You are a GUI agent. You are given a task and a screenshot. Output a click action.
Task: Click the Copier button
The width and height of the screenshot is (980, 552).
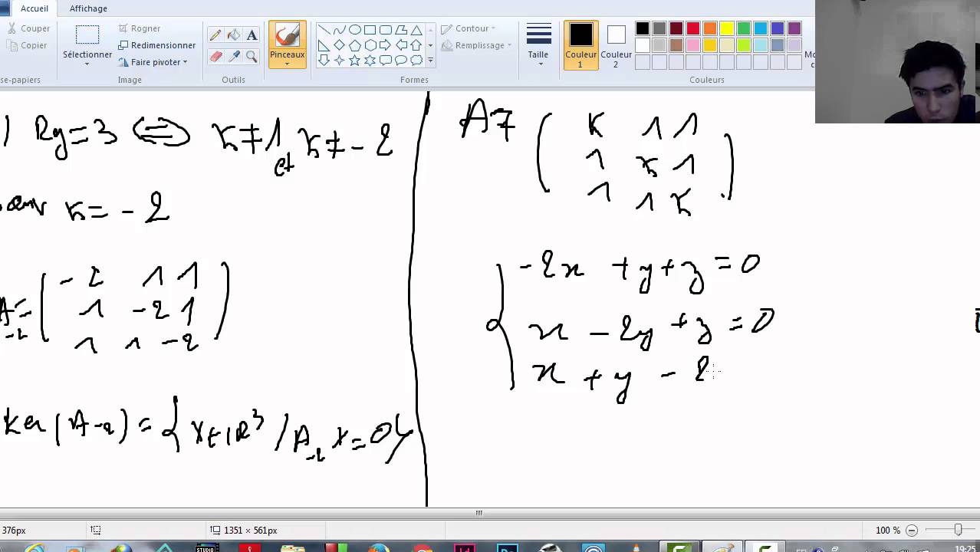point(28,45)
